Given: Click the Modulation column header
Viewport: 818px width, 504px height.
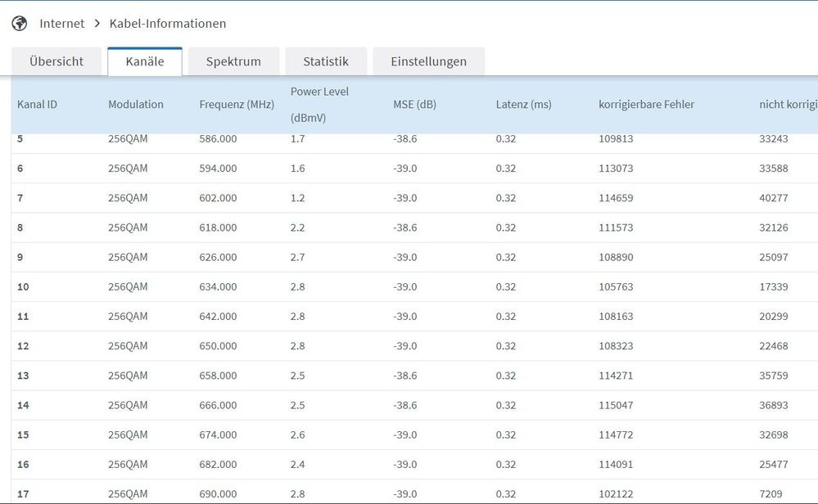Looking at the screenshot, I should [136, 105].
